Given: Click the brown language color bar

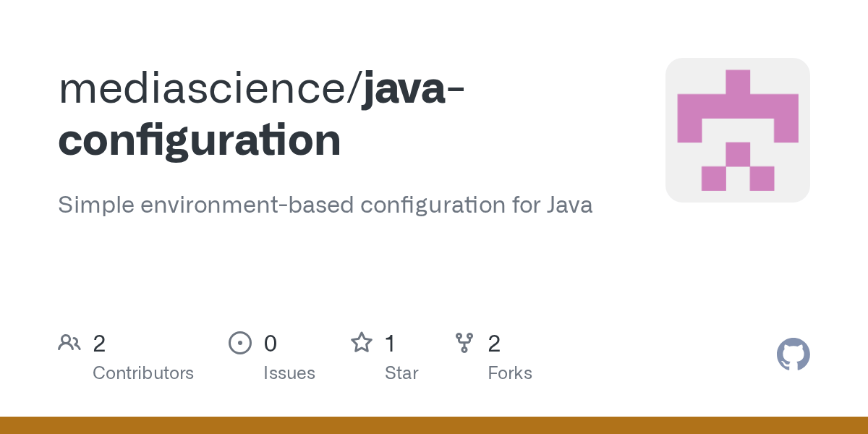Looking at the screenshot, I should 434,425.
